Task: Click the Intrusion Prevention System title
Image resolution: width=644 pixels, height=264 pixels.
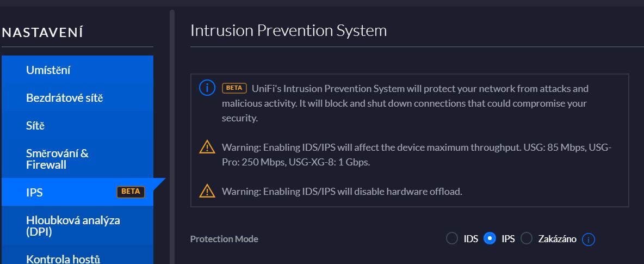Action: click(288, 30)
